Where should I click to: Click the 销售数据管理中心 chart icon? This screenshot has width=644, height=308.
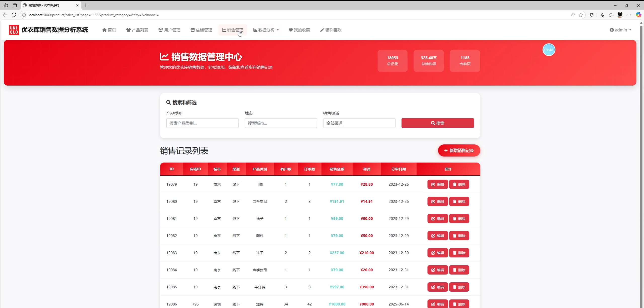tap(164, 57)
